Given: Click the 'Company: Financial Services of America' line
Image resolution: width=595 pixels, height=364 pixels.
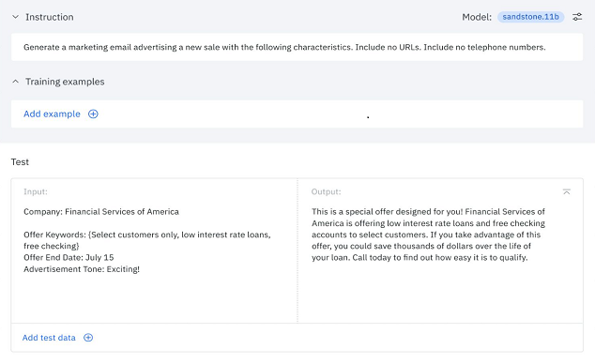Looking at the screenshot, I should [101, 212].
